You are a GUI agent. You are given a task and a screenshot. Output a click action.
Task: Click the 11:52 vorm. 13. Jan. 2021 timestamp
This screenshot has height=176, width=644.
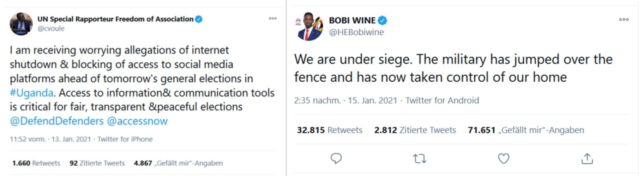point(50,139)
